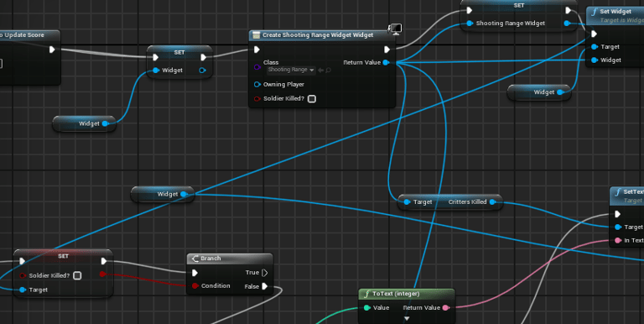Click the Branch node's True exec pin
Viewport: 644px width, 324px height.
coord(264,273)
